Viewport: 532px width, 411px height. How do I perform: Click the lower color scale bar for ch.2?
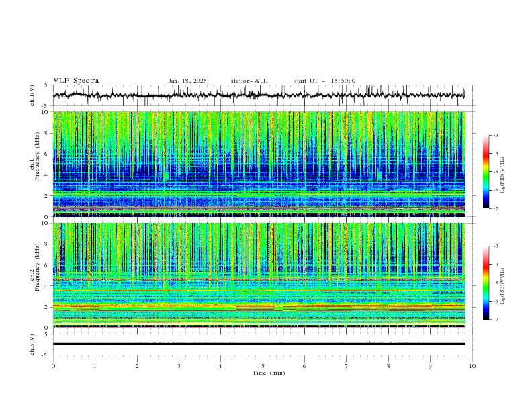coord(486,283)
